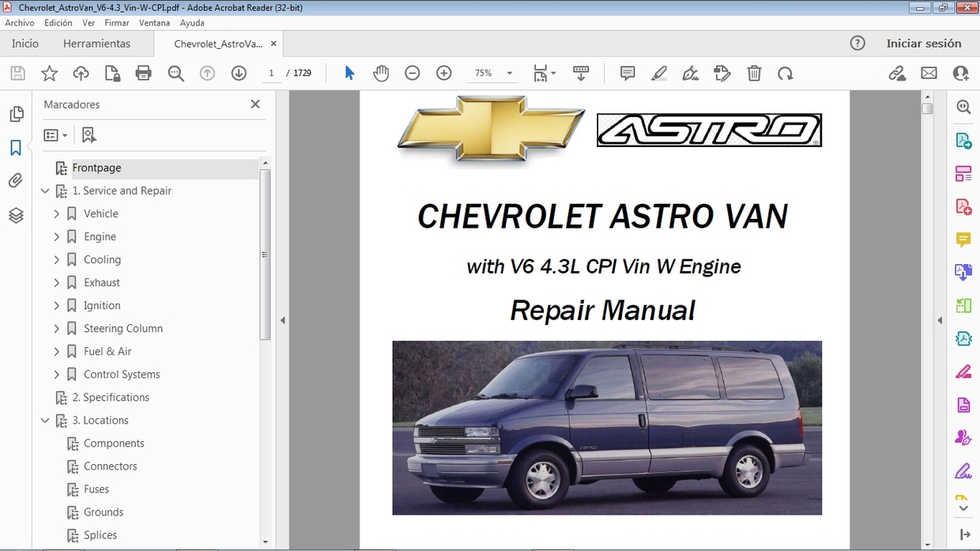Open the zoom percentage dropdown
980x551 pixels.
coord(508,73)
